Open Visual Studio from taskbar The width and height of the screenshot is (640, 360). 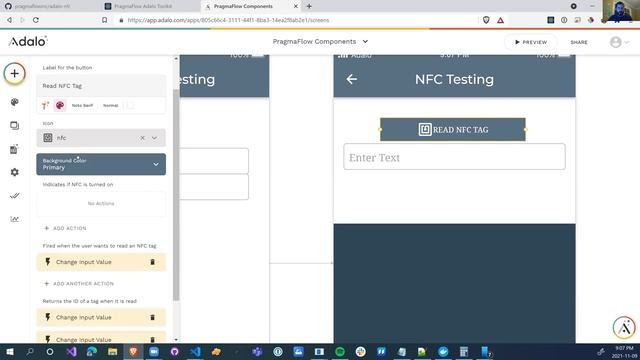click(71, 351)
